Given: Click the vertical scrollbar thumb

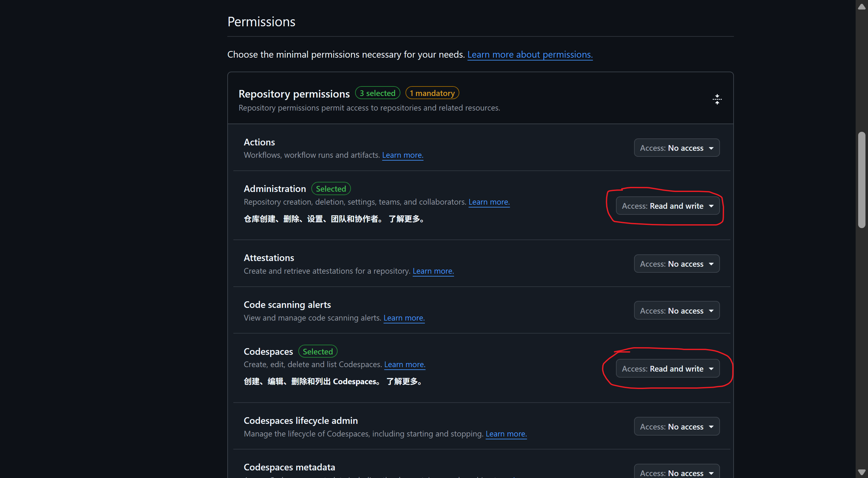Looking at the screenshot, I should click(x=861, y=180).
